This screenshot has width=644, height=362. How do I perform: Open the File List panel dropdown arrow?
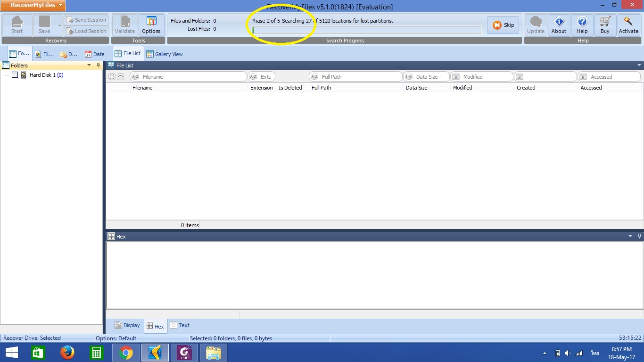[x=639, y=65]
